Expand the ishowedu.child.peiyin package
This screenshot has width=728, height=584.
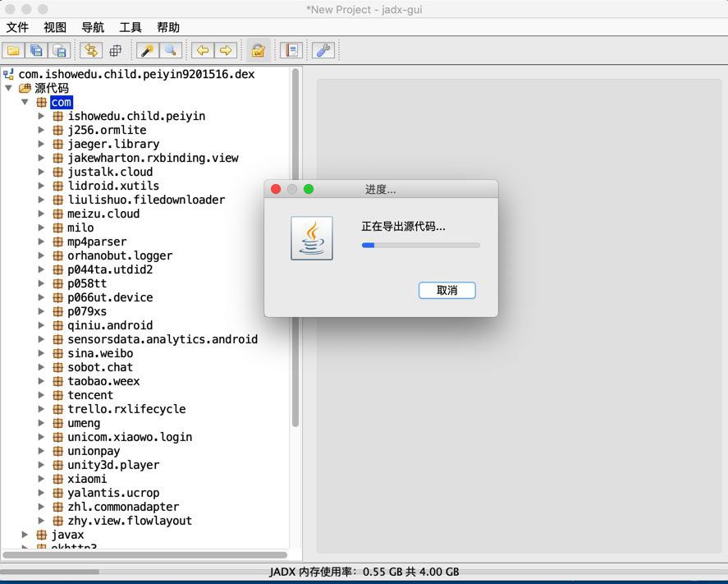point(41,116)
